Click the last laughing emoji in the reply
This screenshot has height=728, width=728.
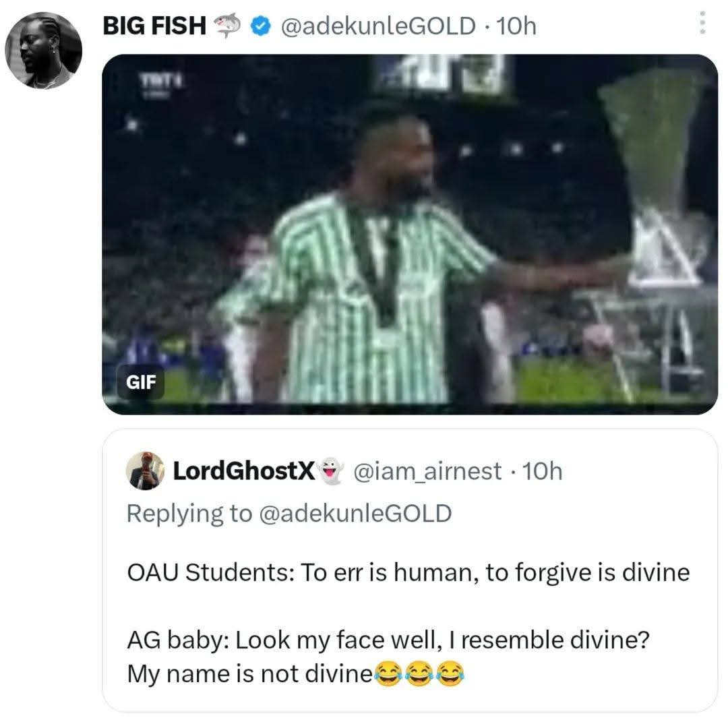[451, 673]
